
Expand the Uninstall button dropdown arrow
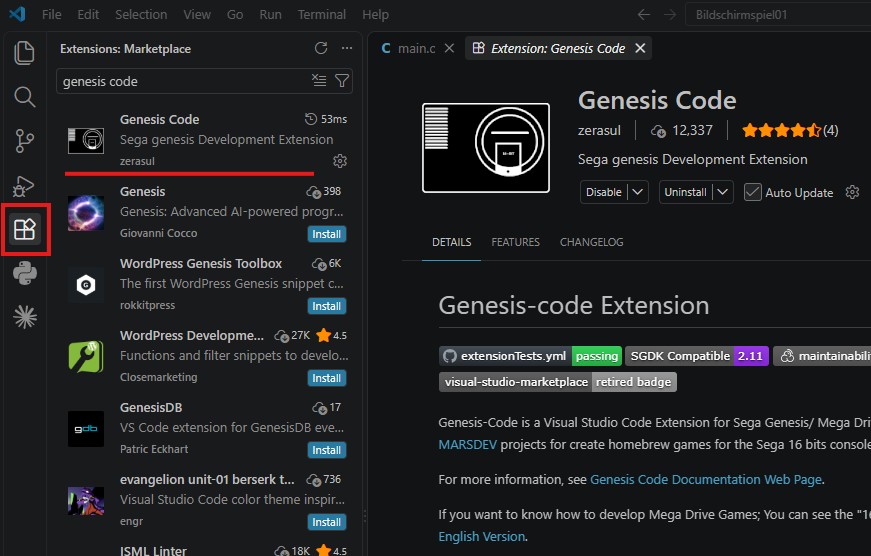coord(722,192)
